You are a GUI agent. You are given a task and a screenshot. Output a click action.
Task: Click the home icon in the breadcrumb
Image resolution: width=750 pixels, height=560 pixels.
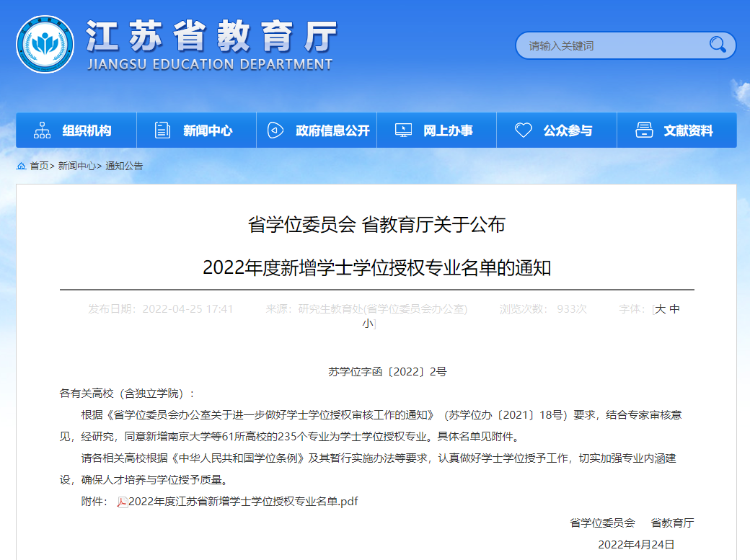tap(21, 166)
